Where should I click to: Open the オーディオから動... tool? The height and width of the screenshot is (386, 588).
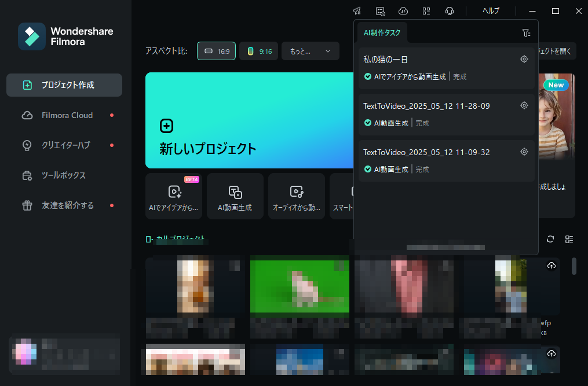coord(296,196)
